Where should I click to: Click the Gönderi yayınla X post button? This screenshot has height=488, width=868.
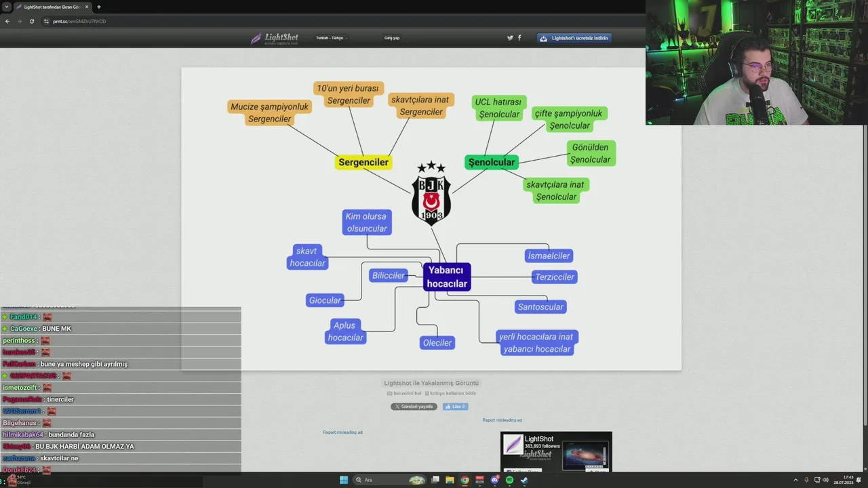(414, 407)
